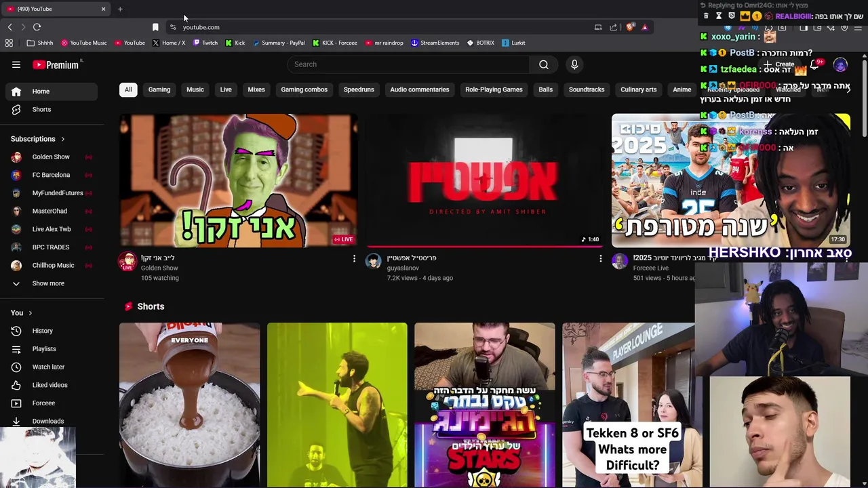This screenshot has width=868, height=488.
Task: Click the search magnifier button
Action: 544,64
